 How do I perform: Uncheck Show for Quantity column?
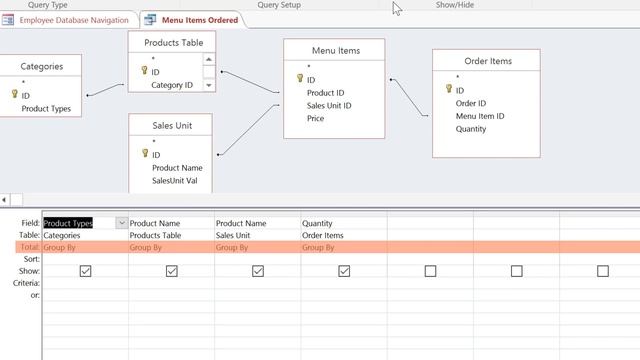pyautogui.click(x=344, y=271)
